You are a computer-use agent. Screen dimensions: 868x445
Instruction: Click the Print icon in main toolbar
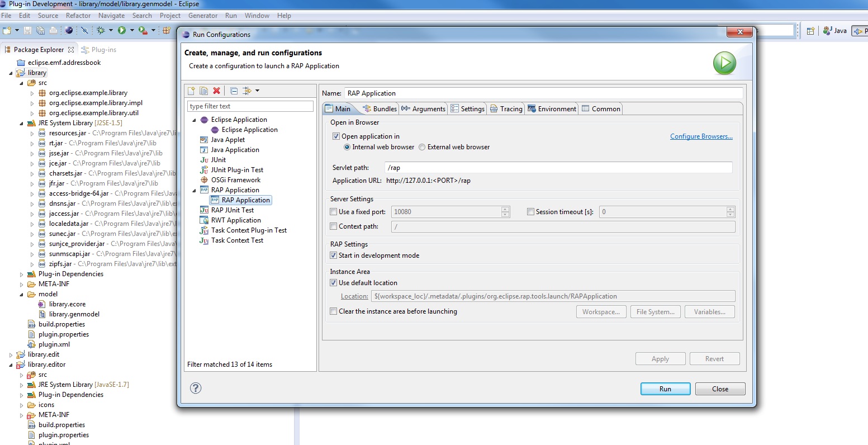[x=53, y=30]
